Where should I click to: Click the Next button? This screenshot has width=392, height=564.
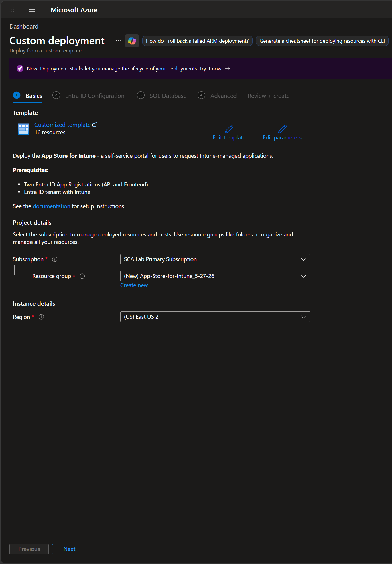[69, 549]
